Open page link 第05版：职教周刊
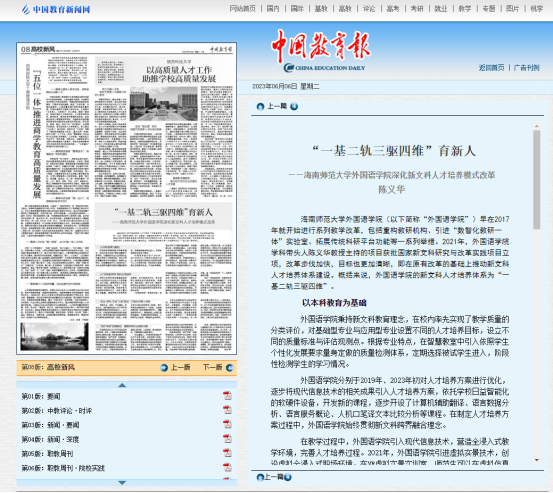 tap(47, 454)
